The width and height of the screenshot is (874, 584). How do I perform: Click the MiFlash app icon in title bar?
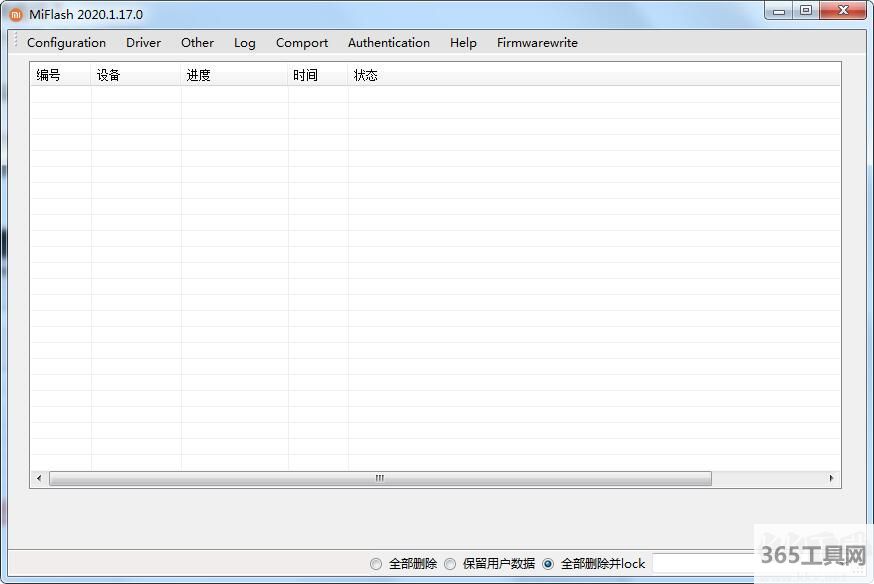click(x=16, y=14)
